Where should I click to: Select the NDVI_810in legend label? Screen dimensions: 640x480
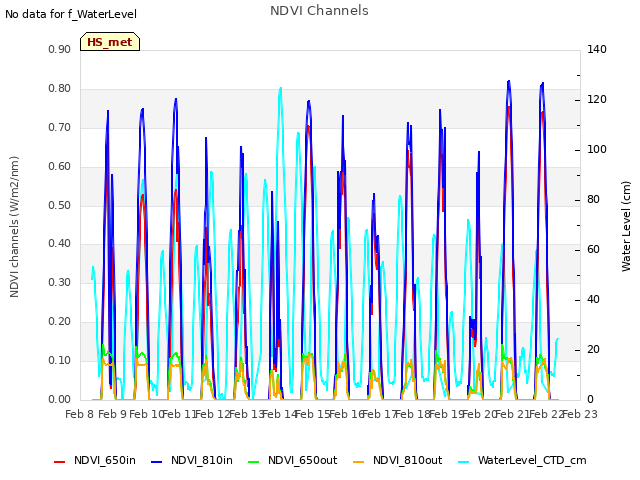tap(202, 461)
